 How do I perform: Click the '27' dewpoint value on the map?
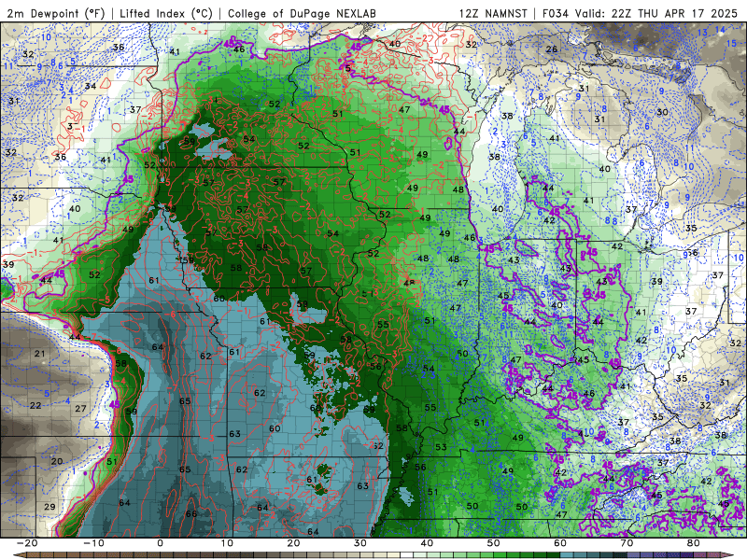click(80, 408)
